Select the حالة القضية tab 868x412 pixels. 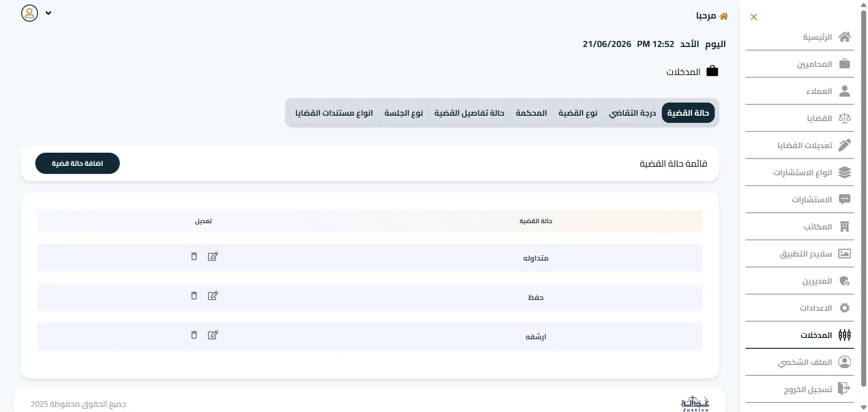tap(688, 113)
